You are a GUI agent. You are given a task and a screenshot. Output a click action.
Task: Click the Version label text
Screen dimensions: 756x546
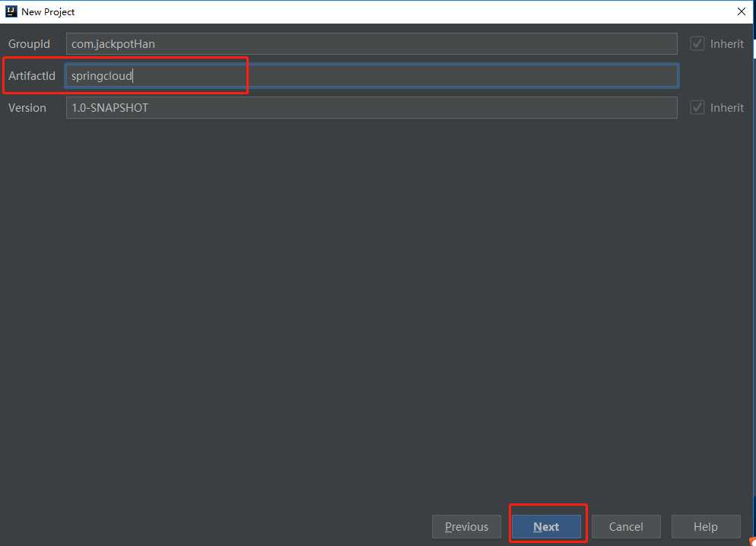click(27, 107)
